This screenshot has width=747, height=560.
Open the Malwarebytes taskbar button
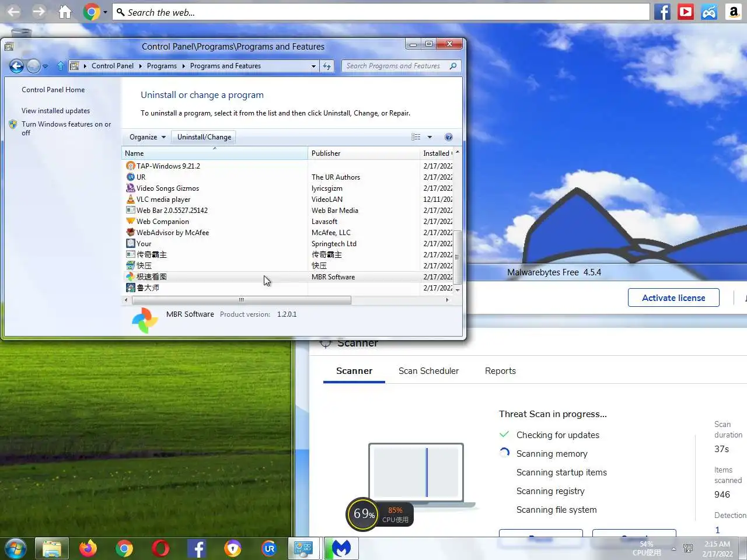(341, 548)
